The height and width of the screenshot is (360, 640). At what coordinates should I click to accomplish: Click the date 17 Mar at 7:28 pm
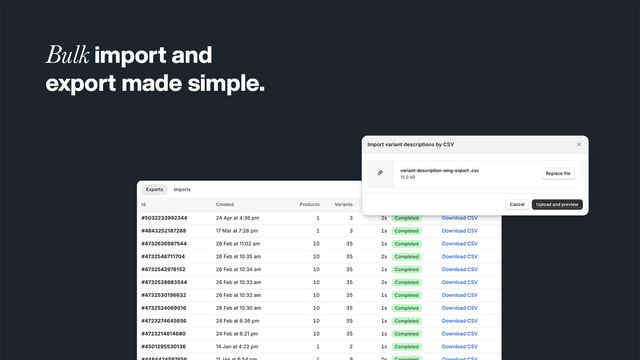(x=237, y=231)
